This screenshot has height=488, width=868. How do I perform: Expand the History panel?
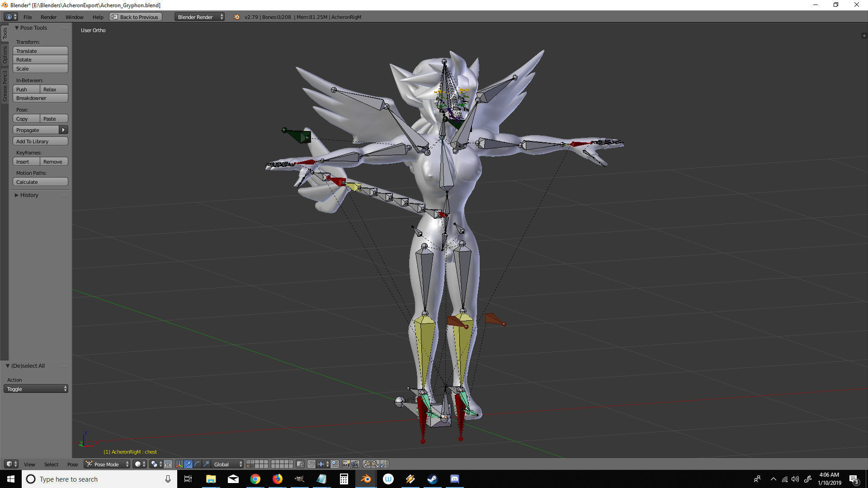[x=29, y=195]
